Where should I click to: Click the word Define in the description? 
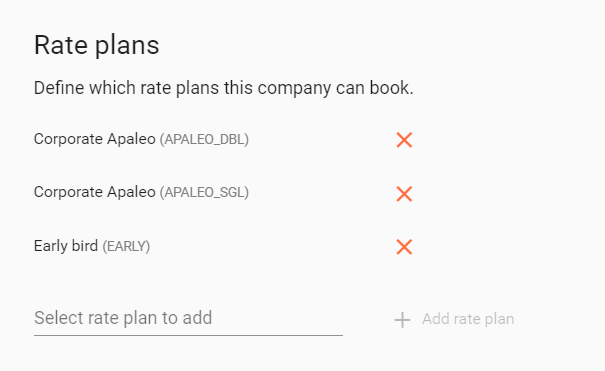pyautogui.click(x=59, y=88)
